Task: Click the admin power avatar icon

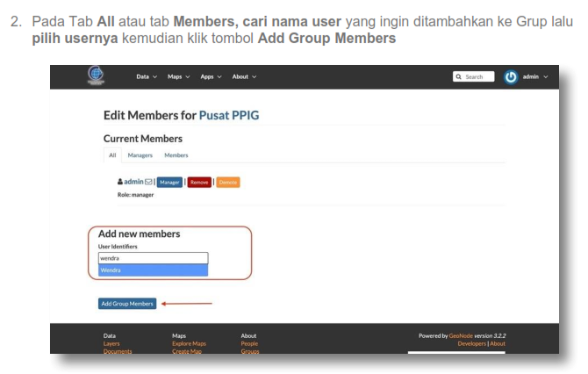Action: (512, 76)
